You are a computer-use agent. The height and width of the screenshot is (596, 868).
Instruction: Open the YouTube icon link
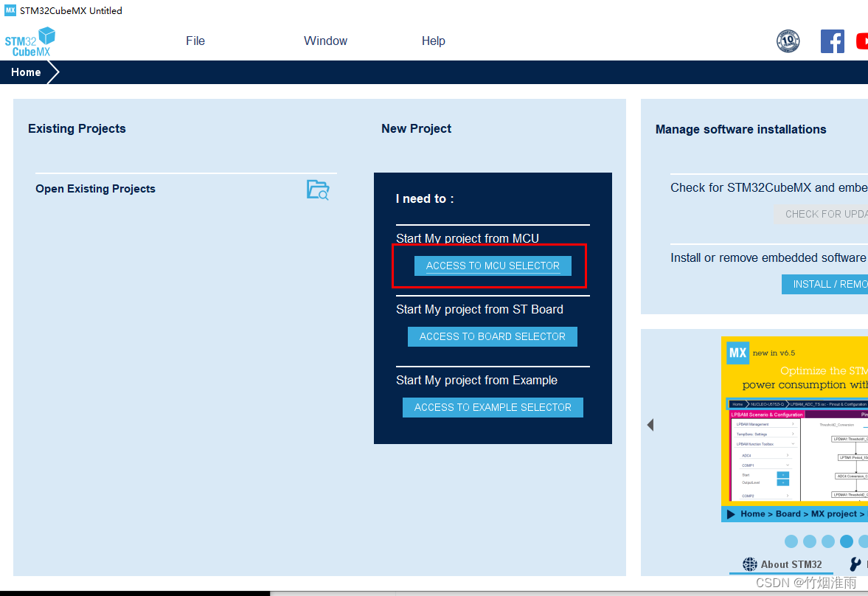[862, 41]
